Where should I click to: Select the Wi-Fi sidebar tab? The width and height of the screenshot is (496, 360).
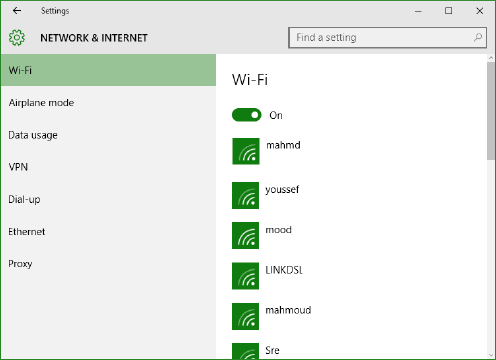[108, 70]
